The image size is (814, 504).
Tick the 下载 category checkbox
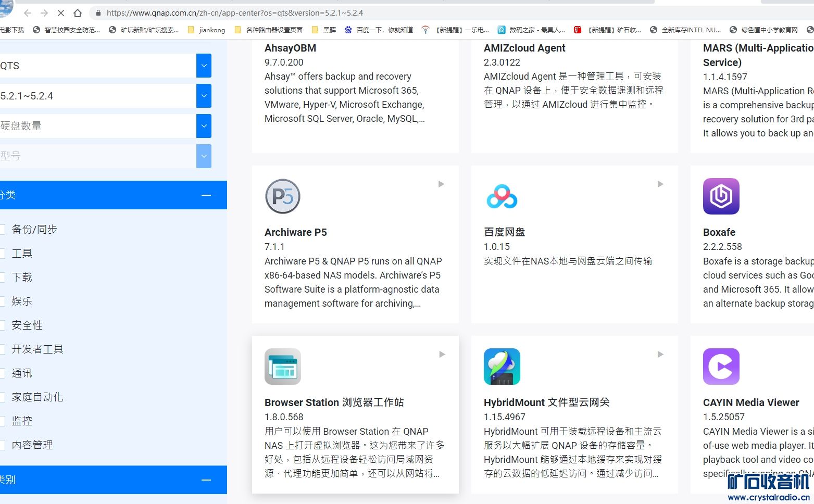pos(2,278)
